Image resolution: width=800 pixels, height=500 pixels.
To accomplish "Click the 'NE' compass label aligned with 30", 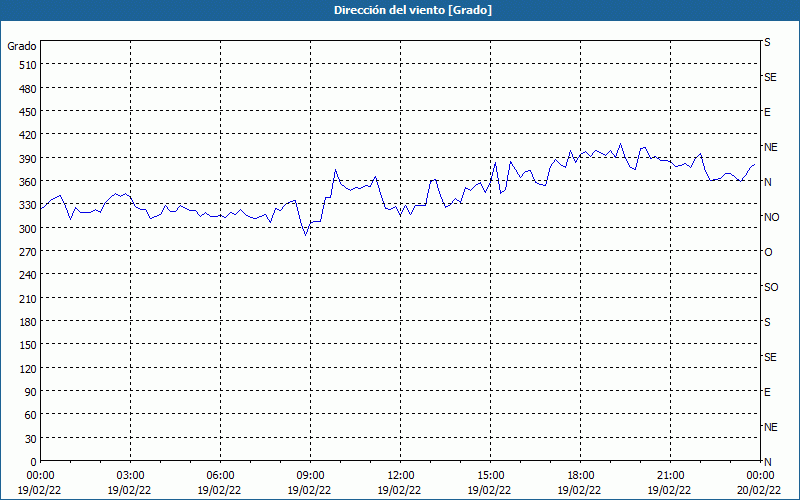I will coord(770,427).
